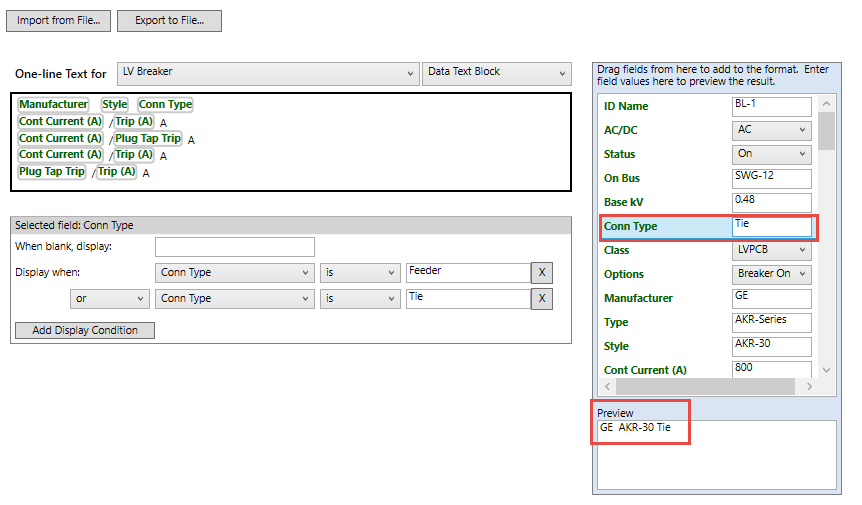Click the When blank, display input field

235,247
